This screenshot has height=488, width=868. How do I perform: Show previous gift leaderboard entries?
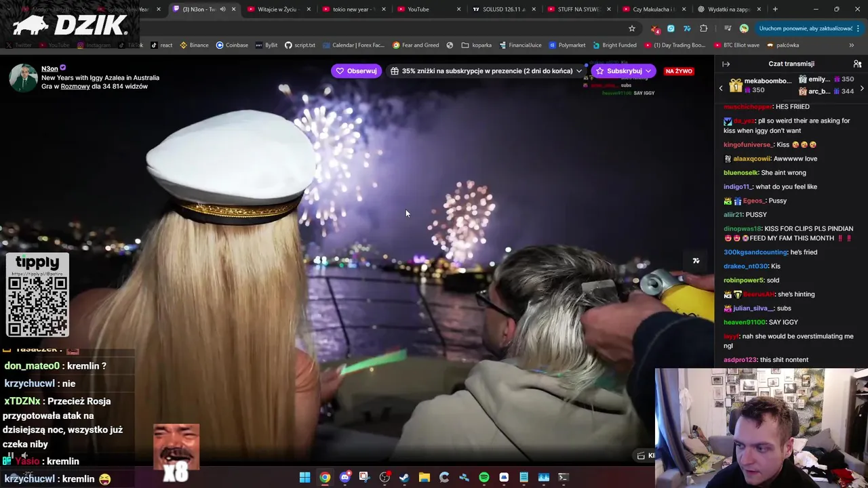click(721, 88)
